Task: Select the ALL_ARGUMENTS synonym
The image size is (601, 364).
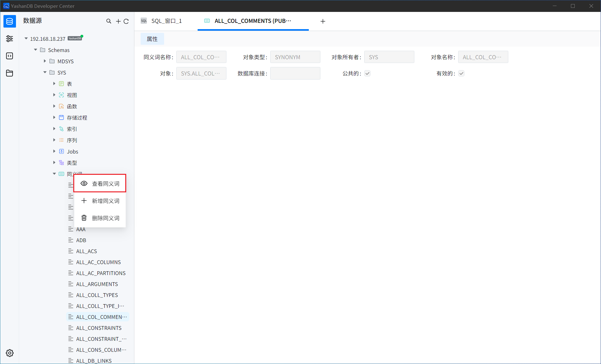Action: tap(98, 284)
